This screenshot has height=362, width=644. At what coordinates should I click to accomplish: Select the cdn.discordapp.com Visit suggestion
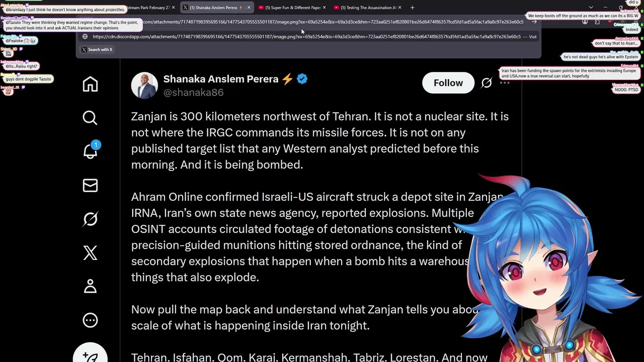309,37
